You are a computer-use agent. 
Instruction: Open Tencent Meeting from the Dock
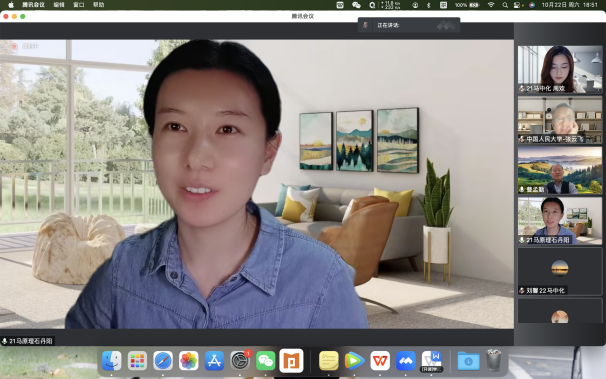pos(405,361)
